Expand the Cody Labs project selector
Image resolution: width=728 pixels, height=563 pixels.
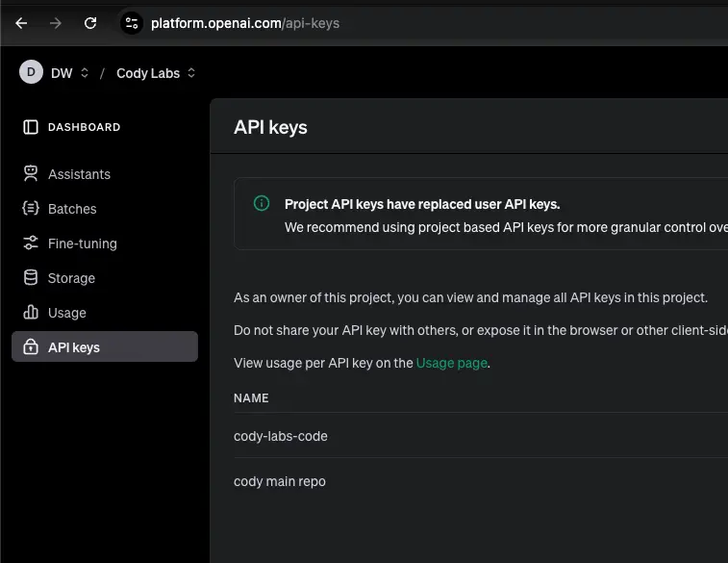tap(156, 73)
